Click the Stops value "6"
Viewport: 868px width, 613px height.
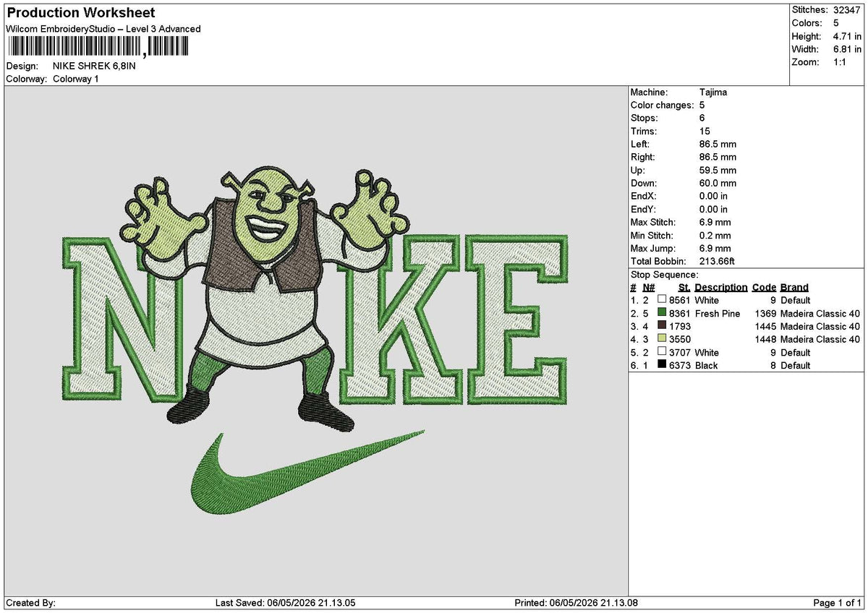click(x=702, y=118)
